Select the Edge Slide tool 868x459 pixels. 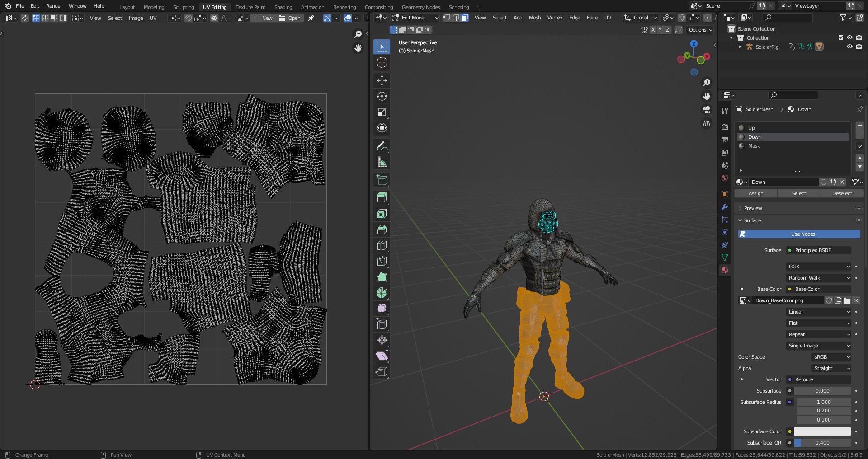[382, 324]
